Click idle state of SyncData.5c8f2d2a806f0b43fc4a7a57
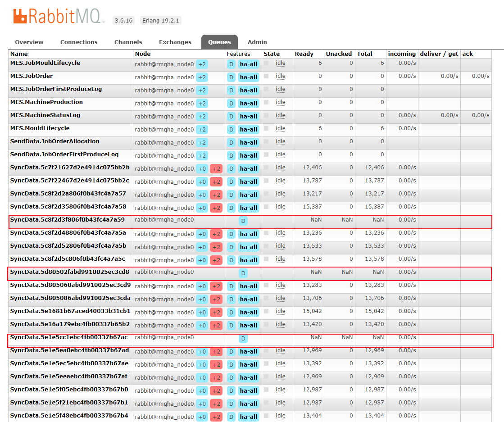This screenshot has height=422, width=504. click(280, 194)
